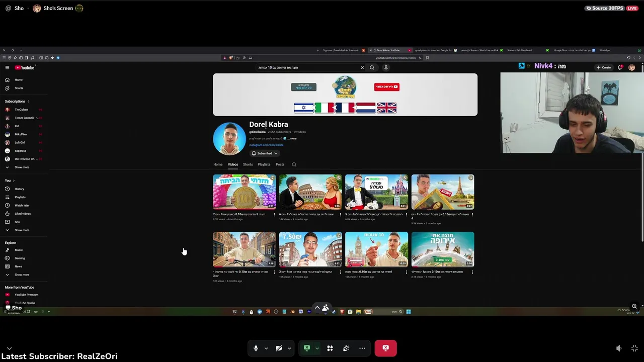The height and width of the screenshot is (362, 644).
Task: Open the Big Ben 10 agorot video thumbnail
Action: (x=376, y=249)
